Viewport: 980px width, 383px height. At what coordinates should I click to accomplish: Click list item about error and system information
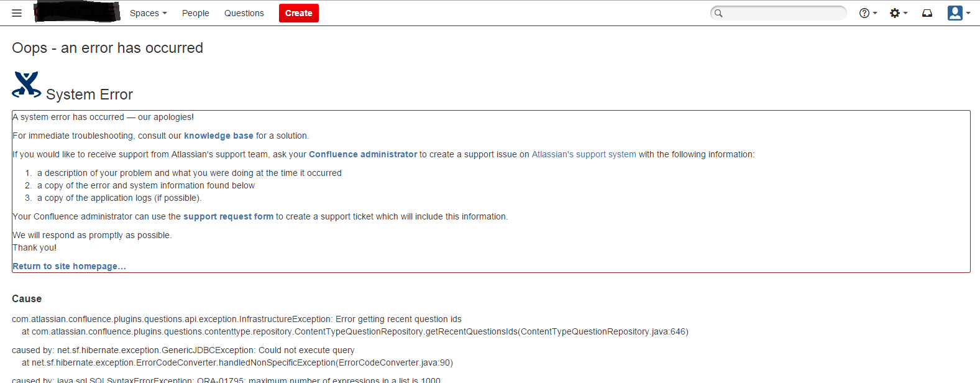146,185
